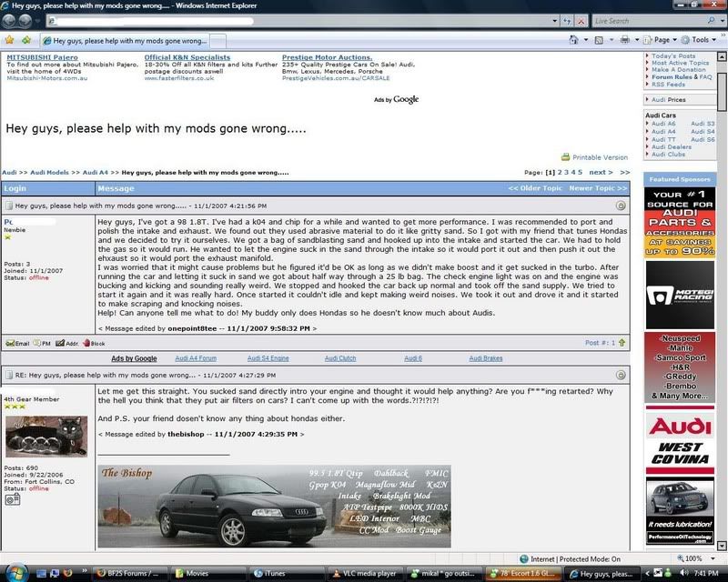Open the MITSUBISHI Pajero ad link

point(42,57)
